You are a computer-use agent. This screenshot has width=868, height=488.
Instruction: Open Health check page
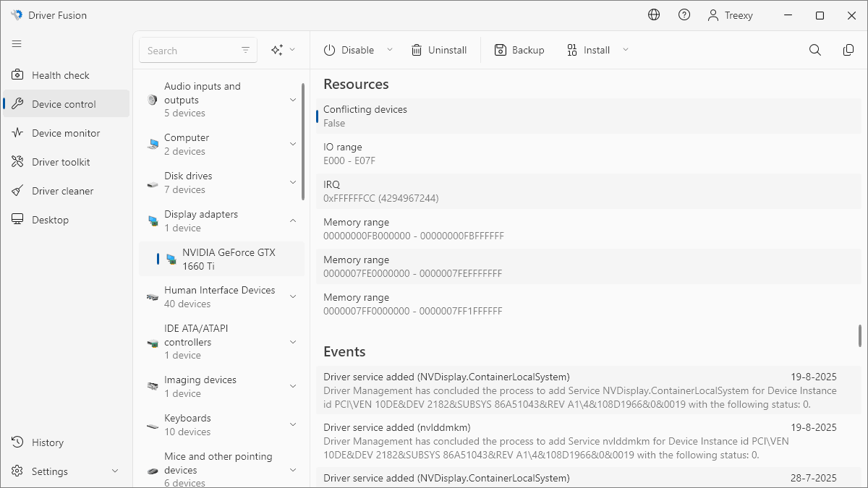click(x=61, y=75)
